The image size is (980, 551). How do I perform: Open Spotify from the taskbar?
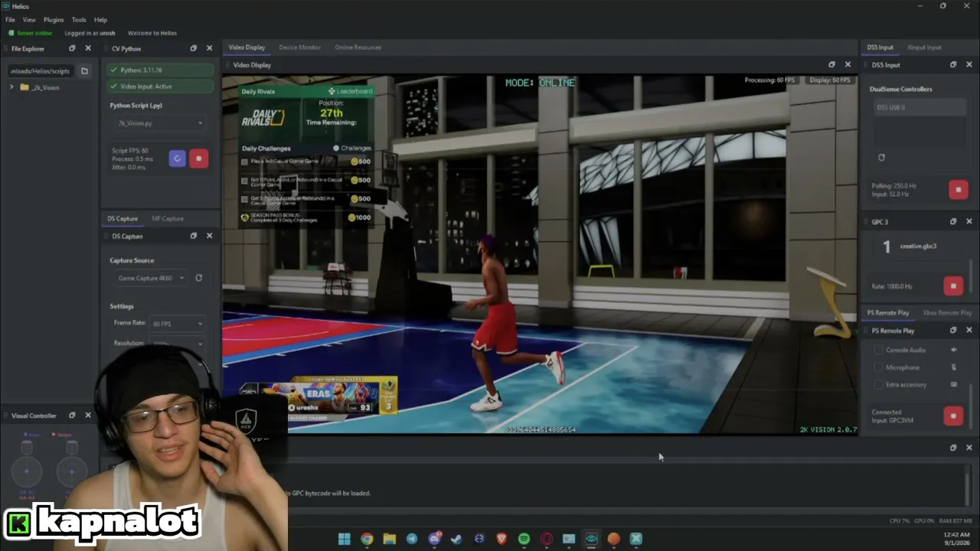524,539
